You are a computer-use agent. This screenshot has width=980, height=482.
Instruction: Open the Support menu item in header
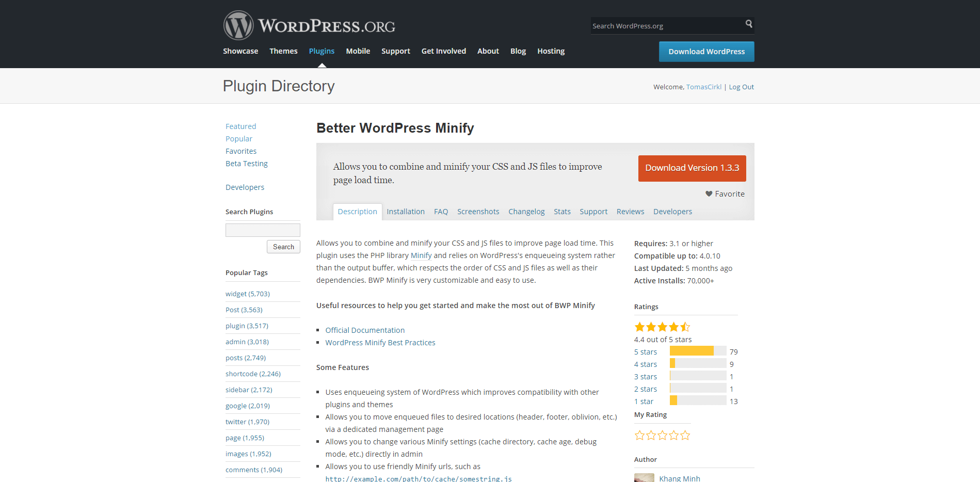point(396,51)
